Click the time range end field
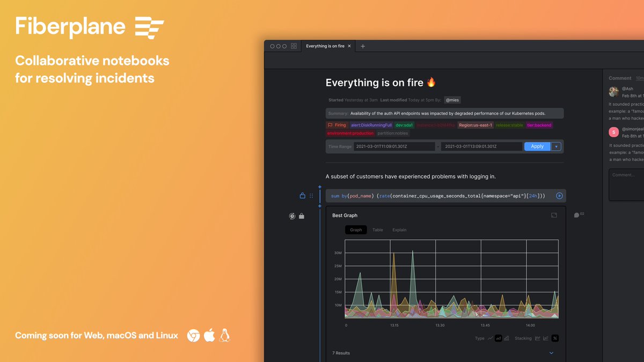This screenshot has width=644, height=362. coord(481,146)
